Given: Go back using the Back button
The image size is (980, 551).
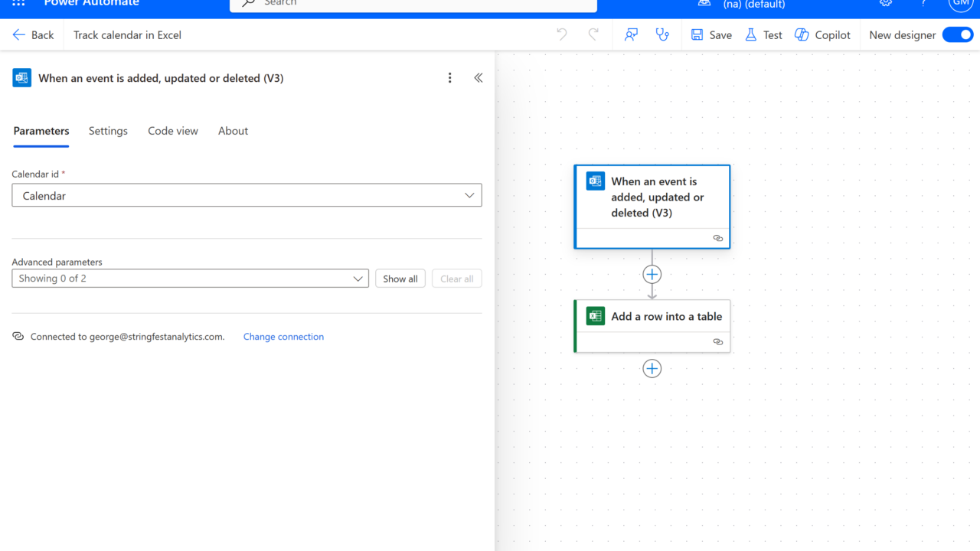Looking at the screenshot, I should (x=33, y=34).
